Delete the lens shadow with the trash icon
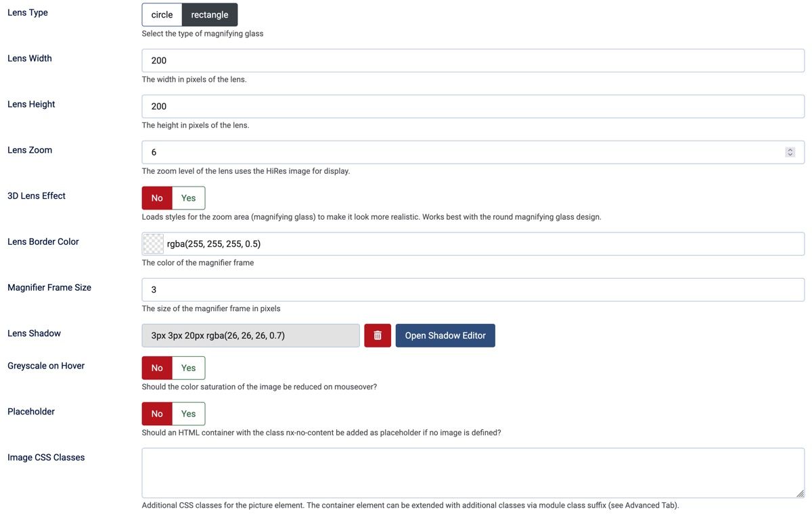This screenshot has width=812, height=528. point(378,335)
